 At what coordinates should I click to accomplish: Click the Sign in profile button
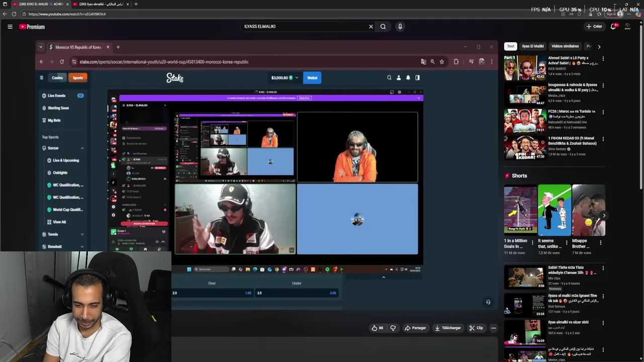click(x=615, y=14)
